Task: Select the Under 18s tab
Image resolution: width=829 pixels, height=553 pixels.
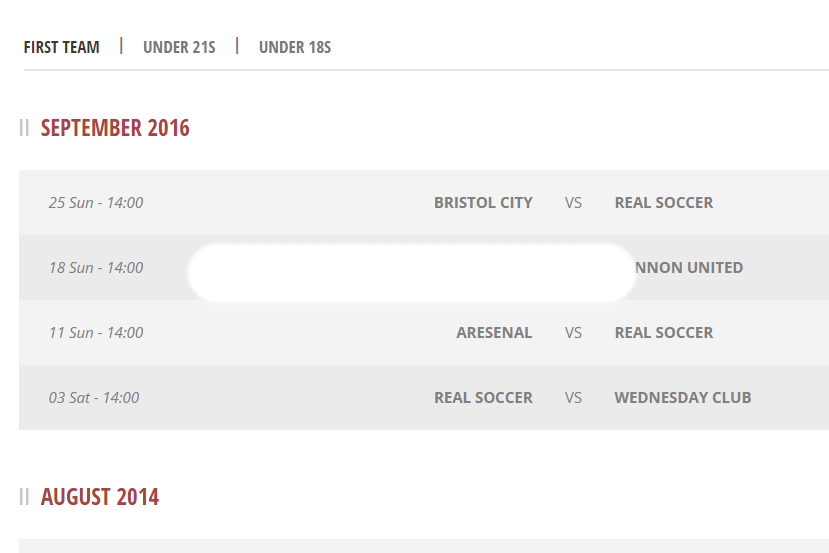Action: pos(295,47)
